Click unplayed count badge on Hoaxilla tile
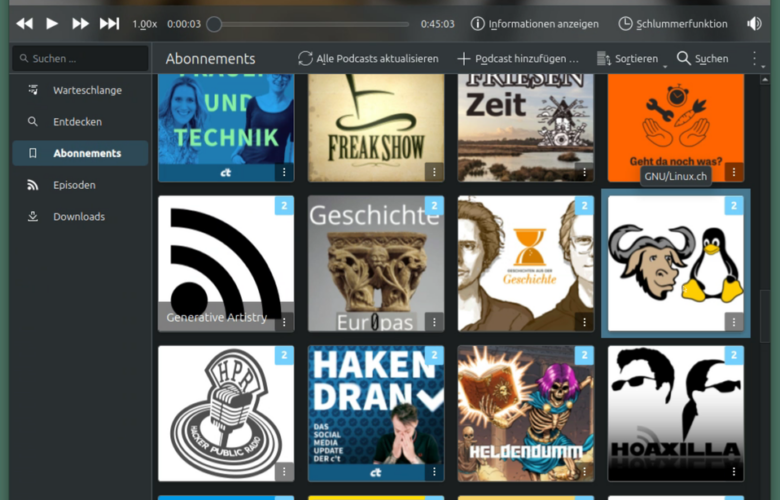The width and height of the screenshot is (780, 500). tap(734, 355)
